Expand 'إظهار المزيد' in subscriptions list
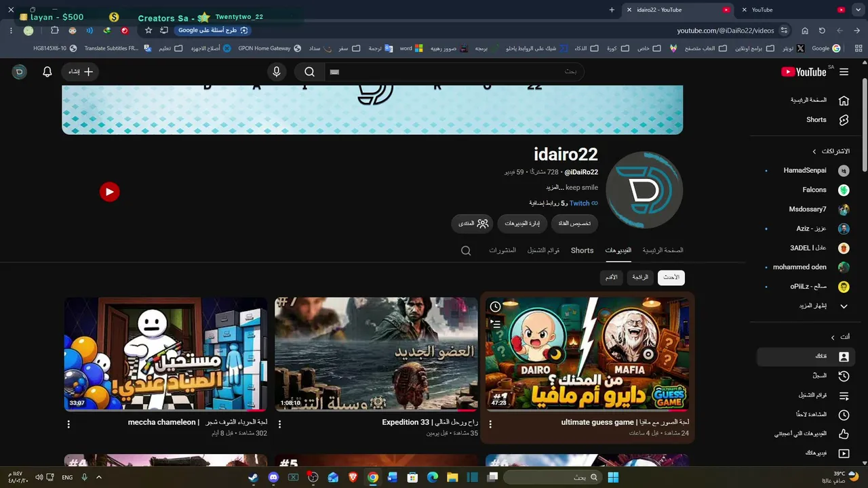The height and width of the screenshot is (488, 868). click(x=807, y=306)
